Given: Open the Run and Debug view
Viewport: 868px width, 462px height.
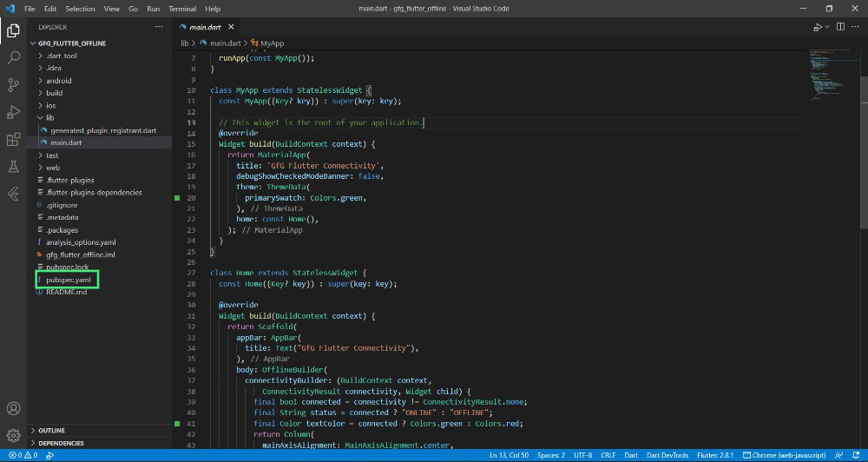Looking at the screenshot, I should [13, 112].
